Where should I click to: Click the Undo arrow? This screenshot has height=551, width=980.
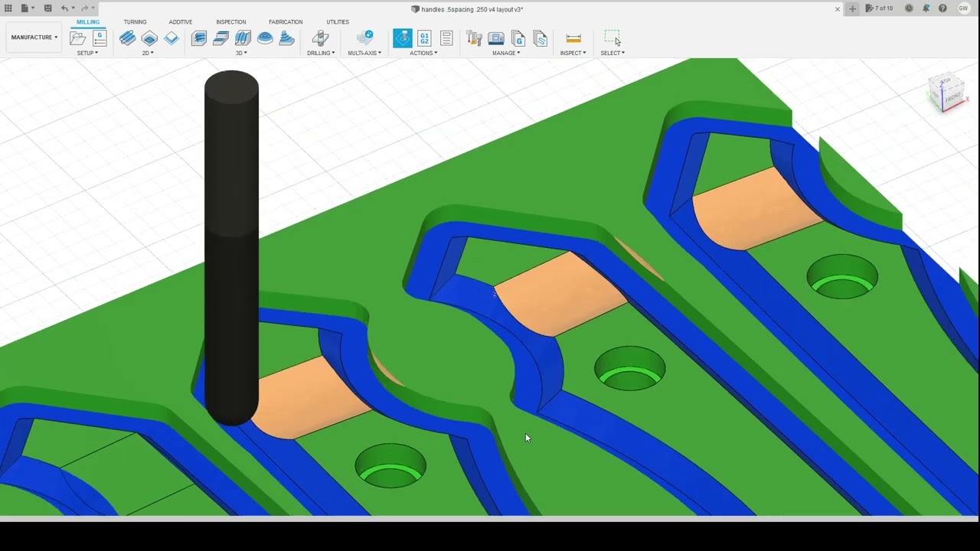point(65,8)
